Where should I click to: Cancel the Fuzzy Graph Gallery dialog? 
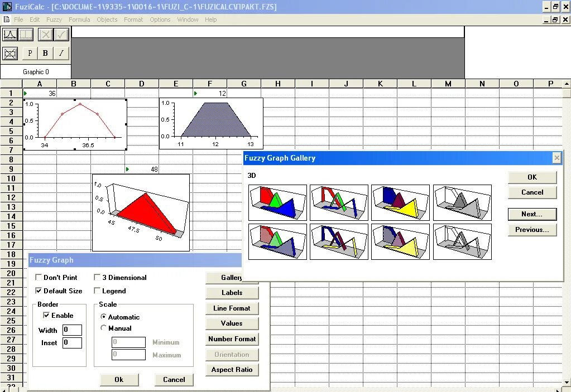point(532,192)
